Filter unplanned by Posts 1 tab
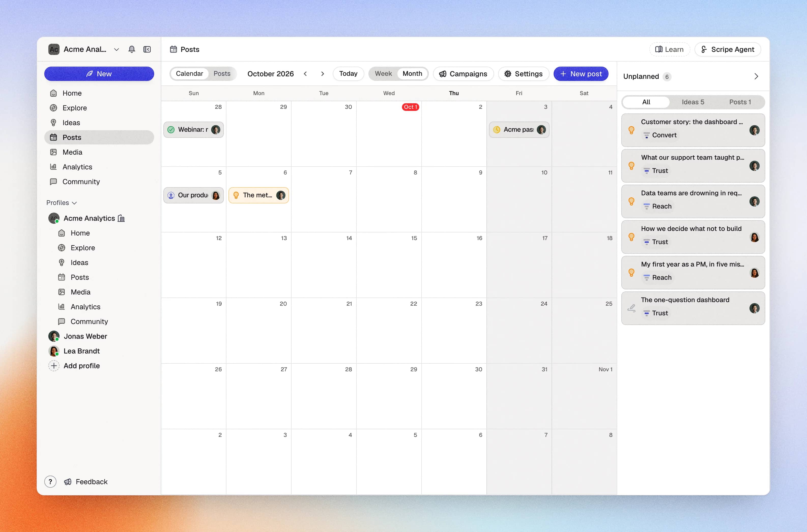 coord(740,102)
